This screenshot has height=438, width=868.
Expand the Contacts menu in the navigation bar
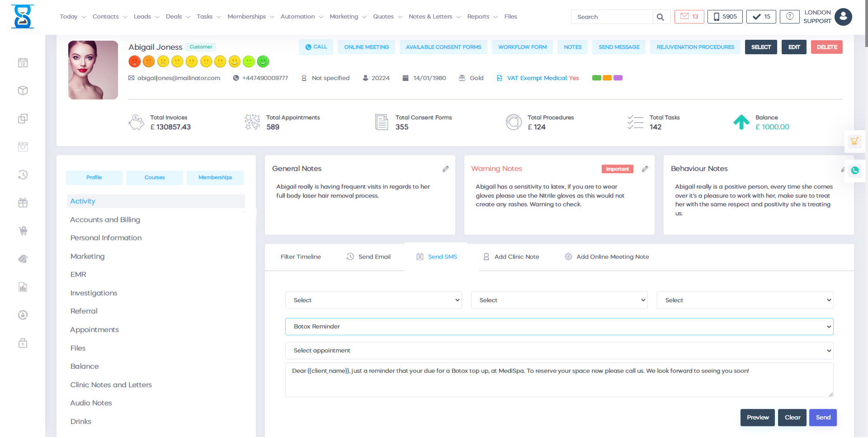click(109, 16)
